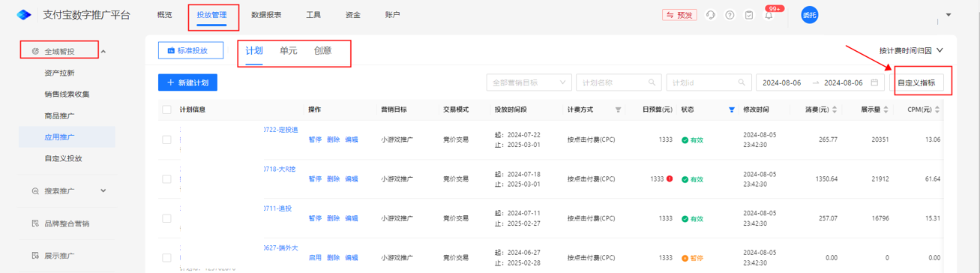Click the 自定义指标 button
This screenshot has width=980, height=273.
coord(916,82)
